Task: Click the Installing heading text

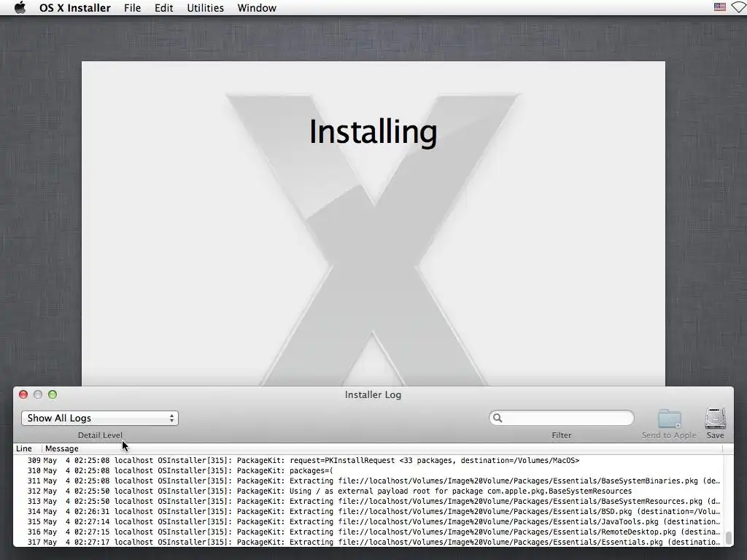Action: pyautogui.click(x=373, y=132)
